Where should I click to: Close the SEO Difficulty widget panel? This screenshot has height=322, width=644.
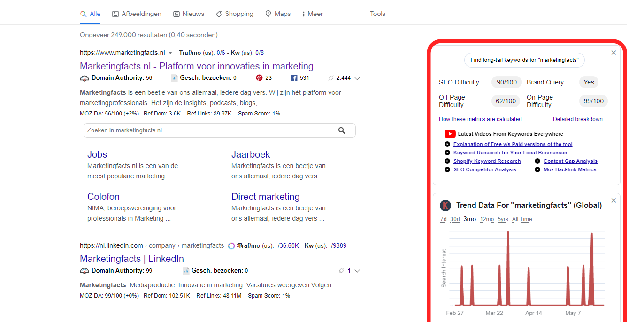pyautogui.click(x=613, y=53)
